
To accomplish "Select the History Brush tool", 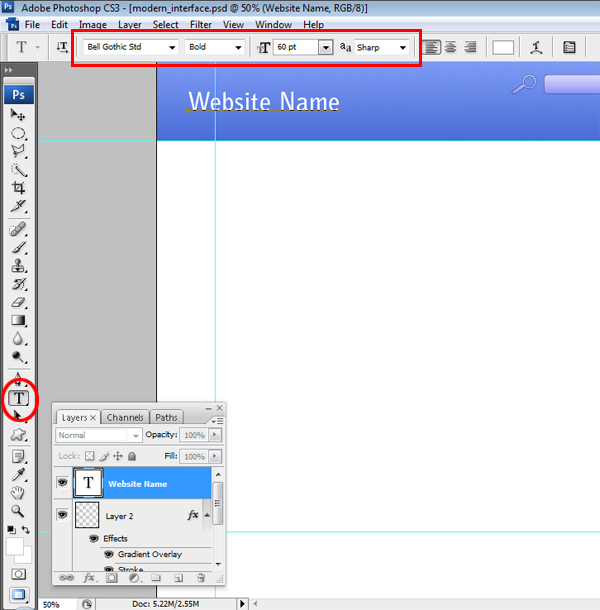I will click(18, 284).
